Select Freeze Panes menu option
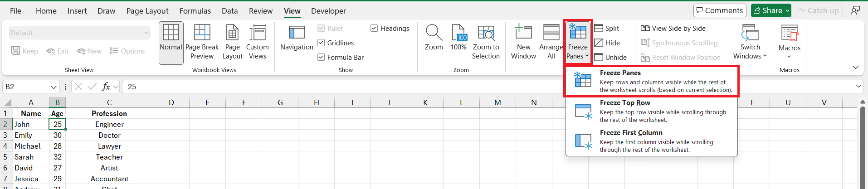Screen dimensions: 868x189 coord(652,81)
